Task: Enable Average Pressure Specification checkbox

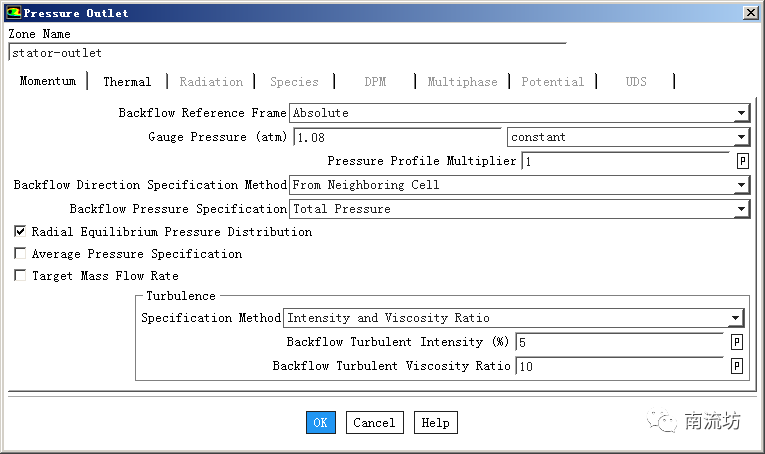Action: tap(20, 254)
